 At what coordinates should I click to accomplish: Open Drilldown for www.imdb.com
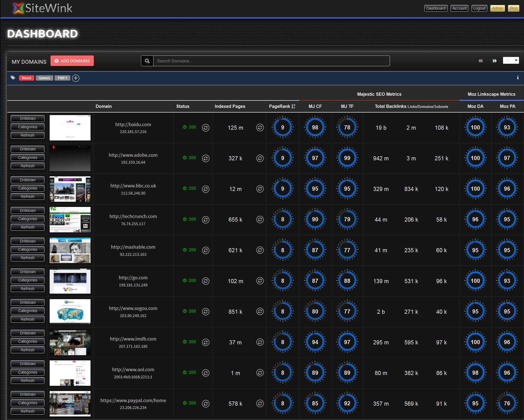[x=28, y=333]
